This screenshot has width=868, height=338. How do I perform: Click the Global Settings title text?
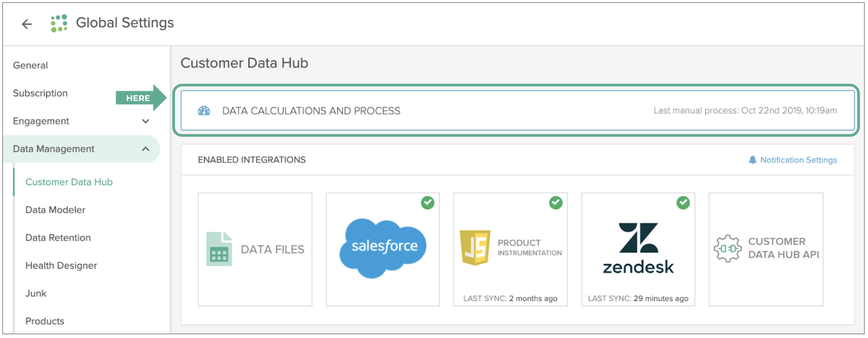(125, 23)
